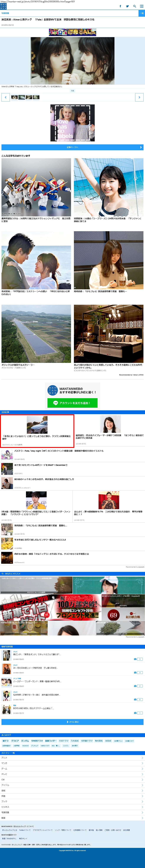145x868 pixels.
Task: Select the AKB48 tag
Action: pos(108,741)
